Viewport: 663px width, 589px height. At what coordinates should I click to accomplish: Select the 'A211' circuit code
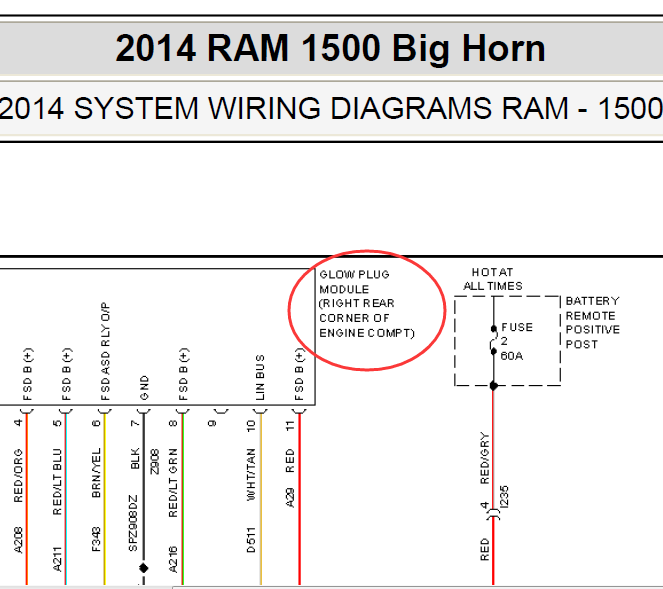click(57, 559)
